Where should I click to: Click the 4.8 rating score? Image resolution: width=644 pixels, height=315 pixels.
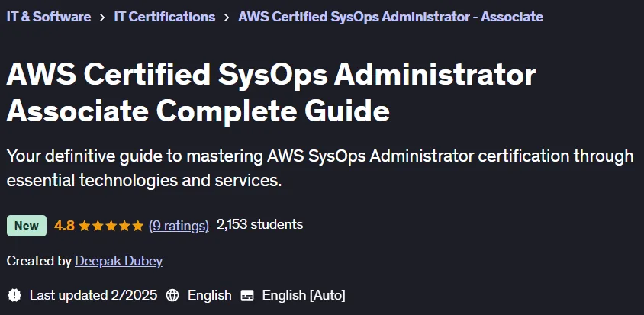[65, 226]
